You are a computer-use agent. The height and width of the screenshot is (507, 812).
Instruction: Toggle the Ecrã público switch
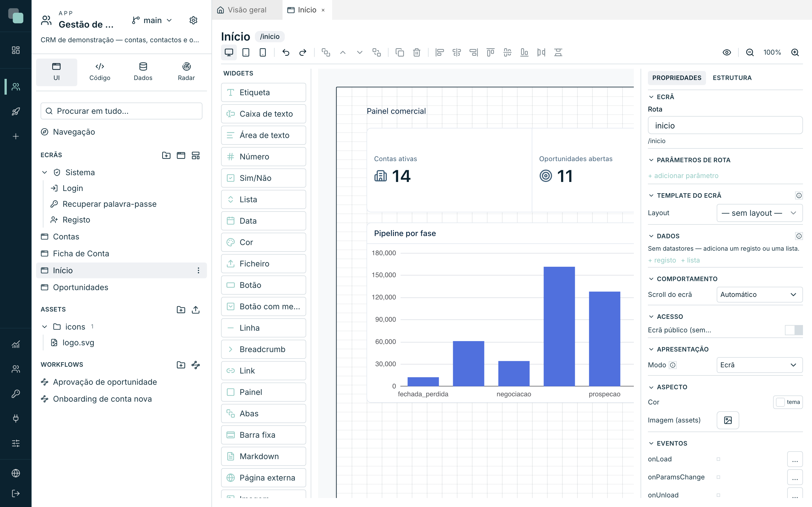(x=794, y=330)
